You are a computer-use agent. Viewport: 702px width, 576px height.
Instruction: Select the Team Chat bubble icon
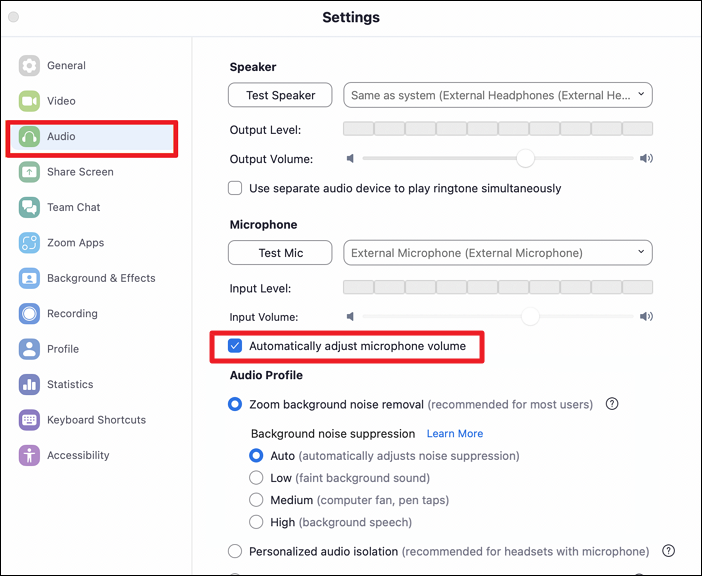click(29, 207)
